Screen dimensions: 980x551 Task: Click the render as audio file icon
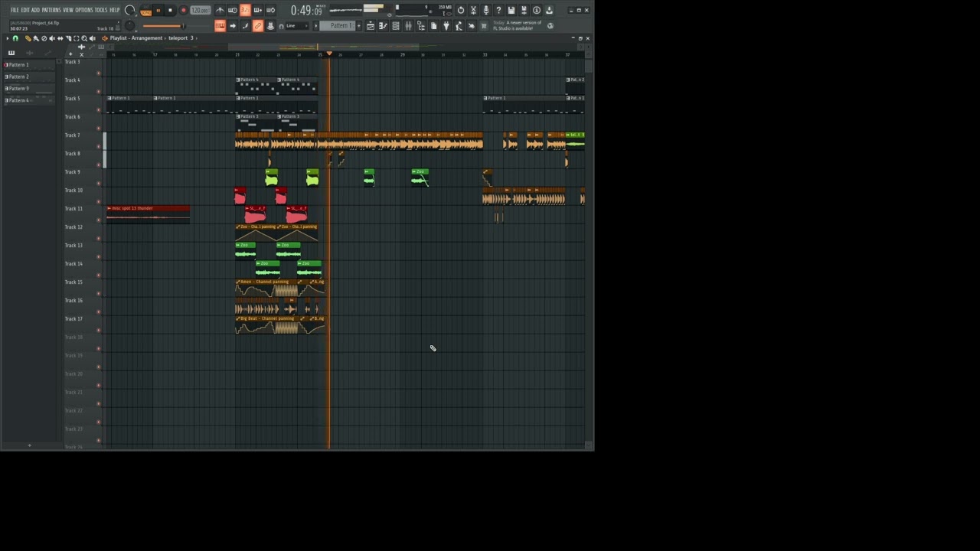(524, 10)
